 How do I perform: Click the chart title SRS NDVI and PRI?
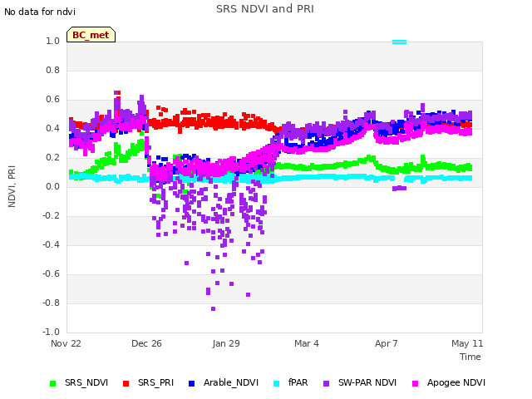pos(265,9)
